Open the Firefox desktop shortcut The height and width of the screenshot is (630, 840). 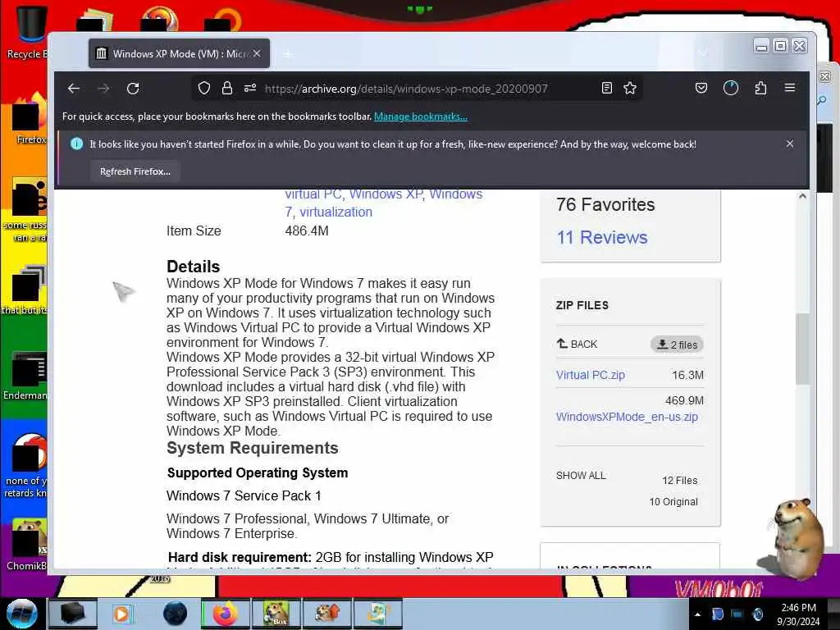tap(28, 119)
